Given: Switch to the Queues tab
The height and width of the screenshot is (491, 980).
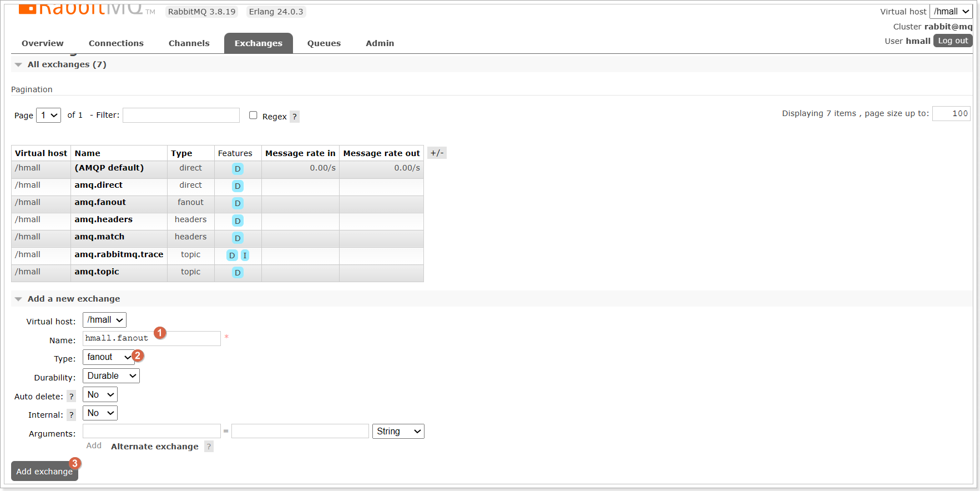Looking at the screenshot, I should [324, 43].
